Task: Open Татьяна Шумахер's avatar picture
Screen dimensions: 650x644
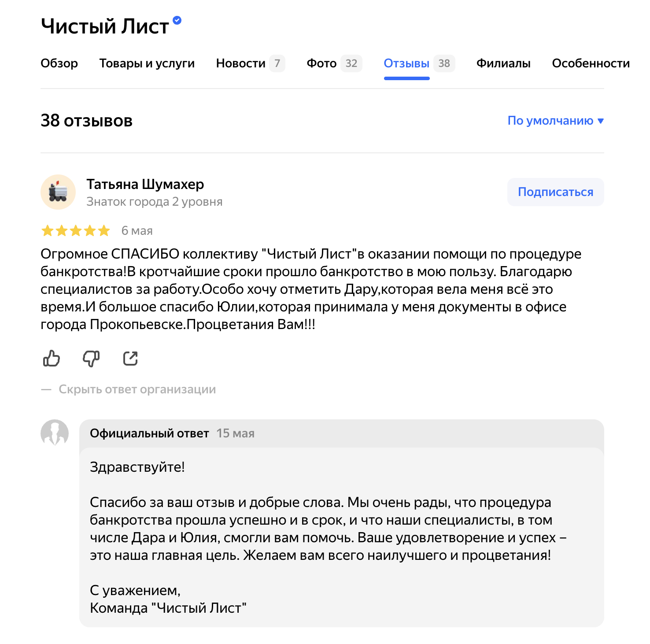Action: [x=58, y=192]
